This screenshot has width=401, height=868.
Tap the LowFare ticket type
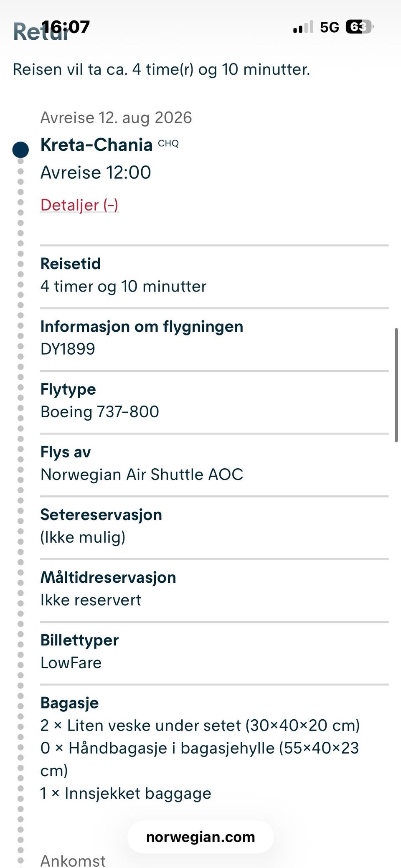pyautogui.click(x=71, y=662)
